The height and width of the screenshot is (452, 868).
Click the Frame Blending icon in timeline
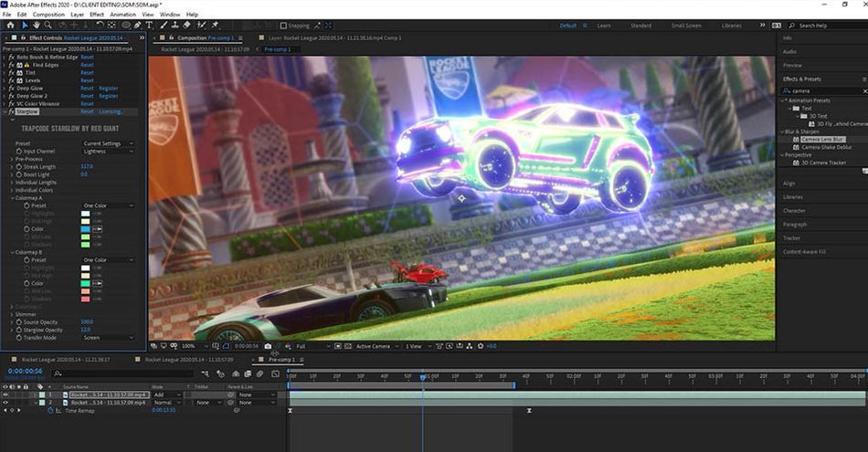(248, 374)
